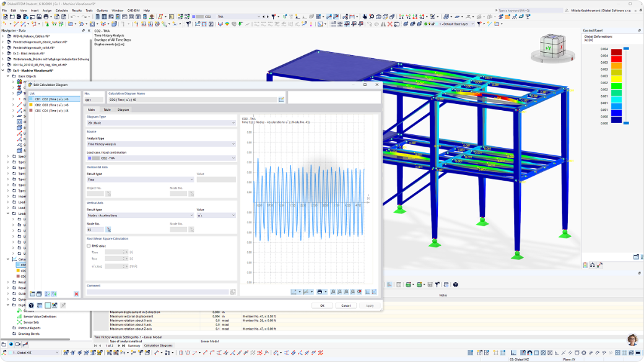The image size is (644, 362).
Task: Open the CAD-BIM menu
Action: click(x=134, y=11)
